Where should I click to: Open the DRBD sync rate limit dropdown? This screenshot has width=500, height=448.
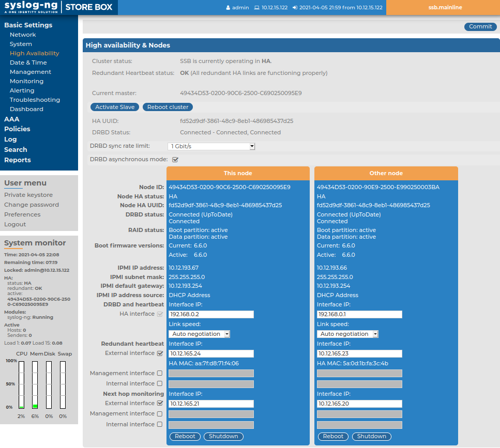[x=211, y=146]
